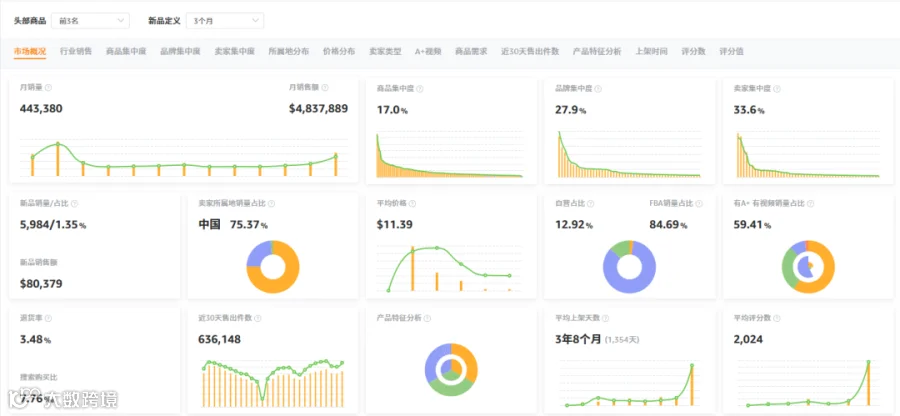
Task: Click the help icon next to 退货率
Action: click(48, 318)
